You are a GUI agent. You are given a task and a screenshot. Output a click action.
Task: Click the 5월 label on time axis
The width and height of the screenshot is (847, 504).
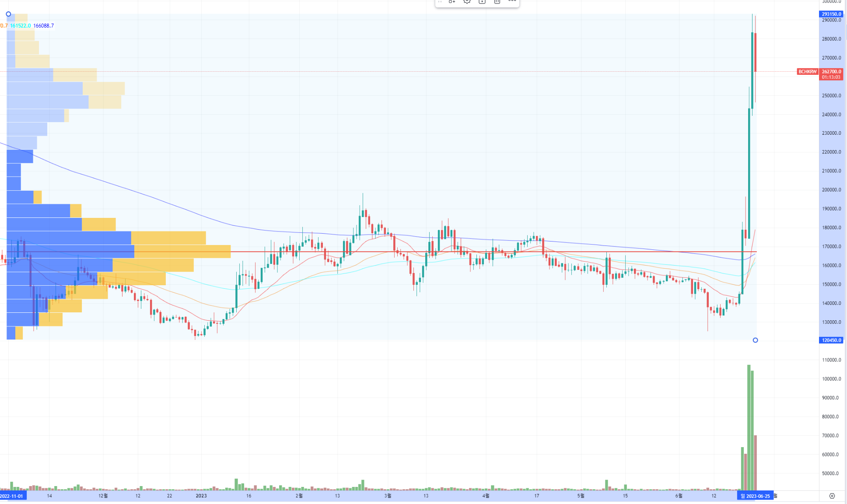(581, 496)
